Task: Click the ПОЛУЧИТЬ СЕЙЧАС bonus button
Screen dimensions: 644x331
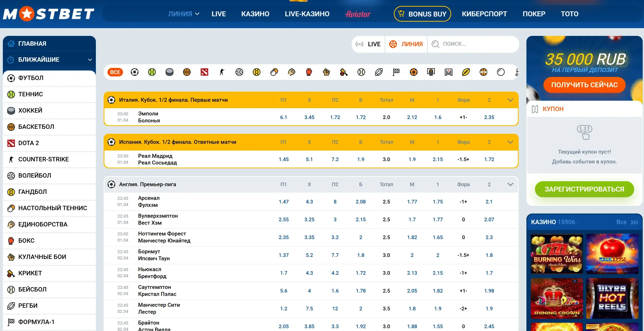Action: [584, 85]
